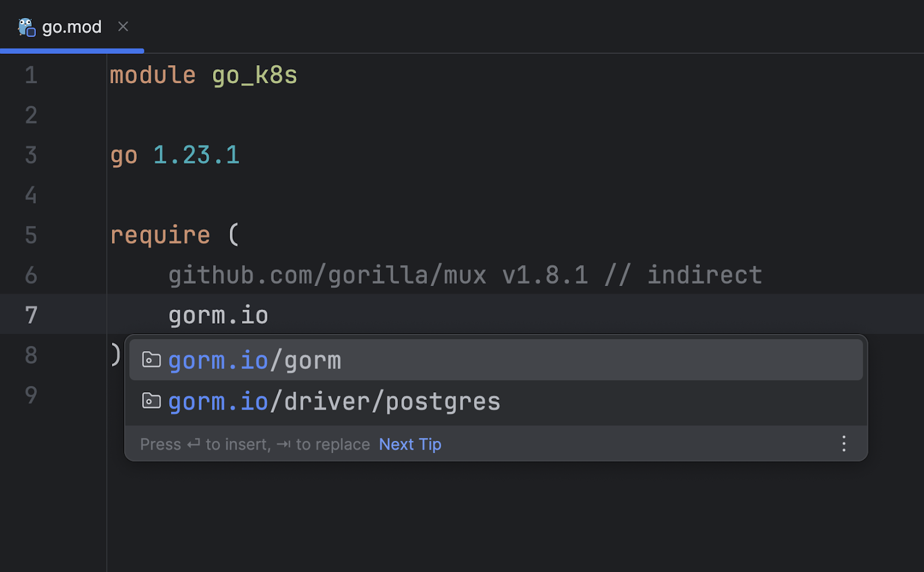Click the 'require' keyword
The width and height of the screenshot is (924, 572).
coord(160,235)
